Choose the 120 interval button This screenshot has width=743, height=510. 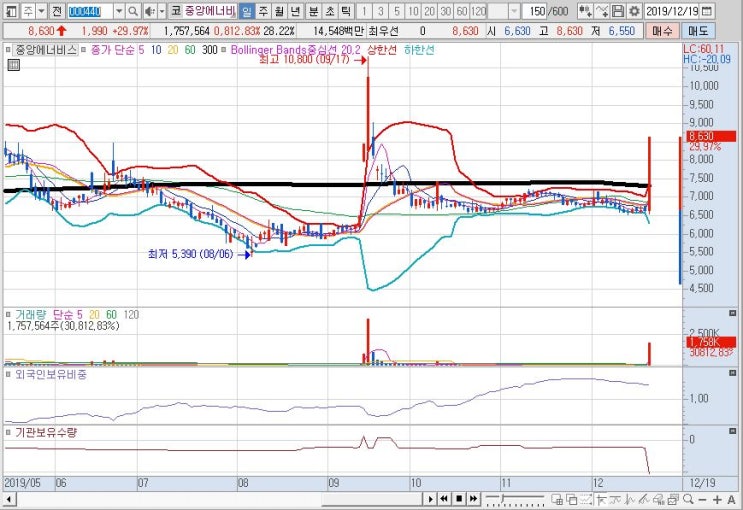click(x=479, y=10)
